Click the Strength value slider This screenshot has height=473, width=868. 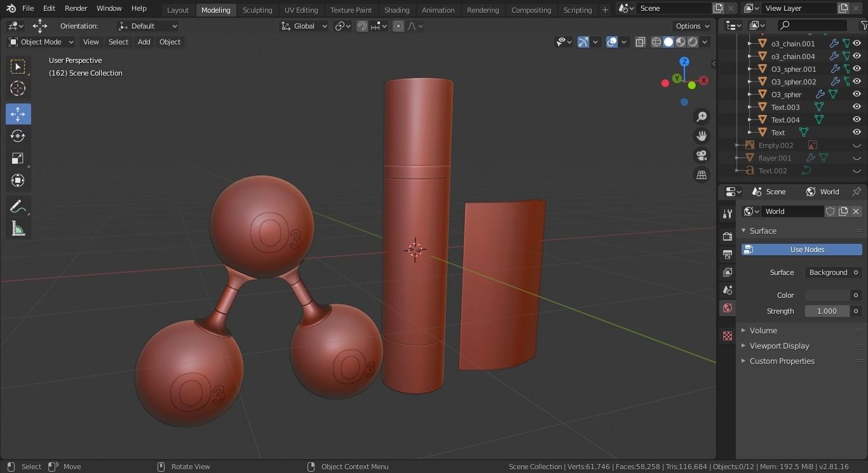pyautogui.click(x=827, y=311)
